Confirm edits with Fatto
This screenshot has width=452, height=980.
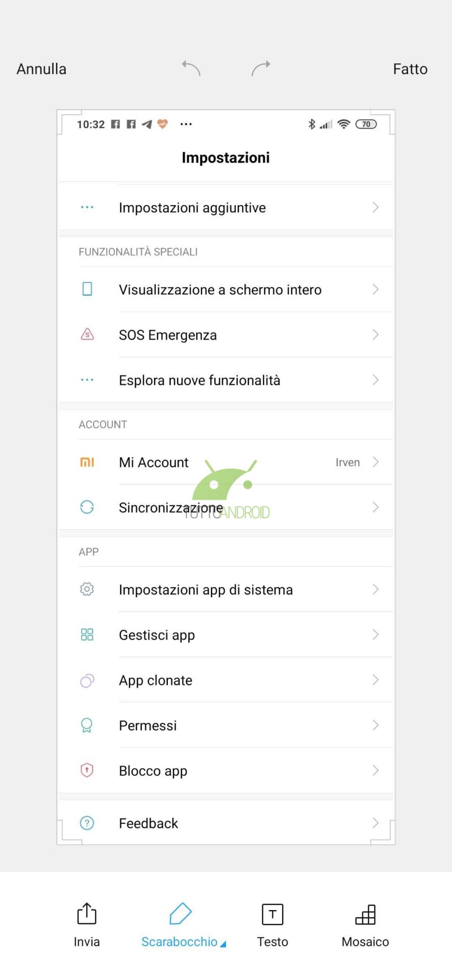410,69
